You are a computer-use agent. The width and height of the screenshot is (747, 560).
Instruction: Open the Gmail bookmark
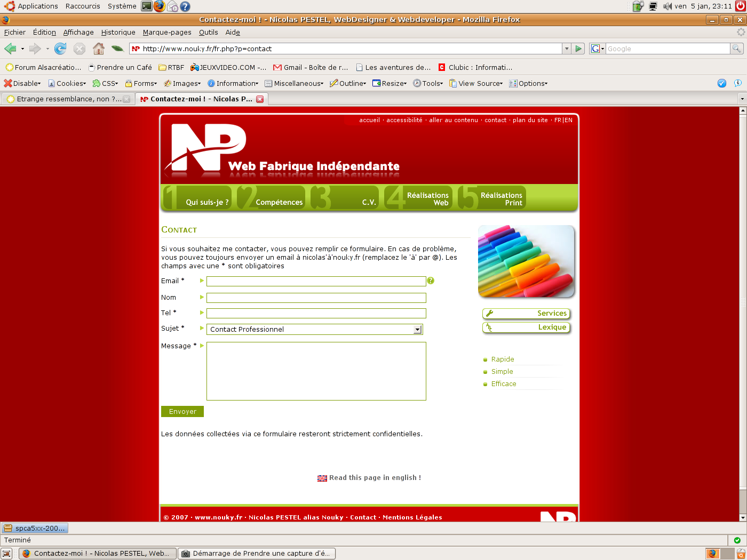311,68
